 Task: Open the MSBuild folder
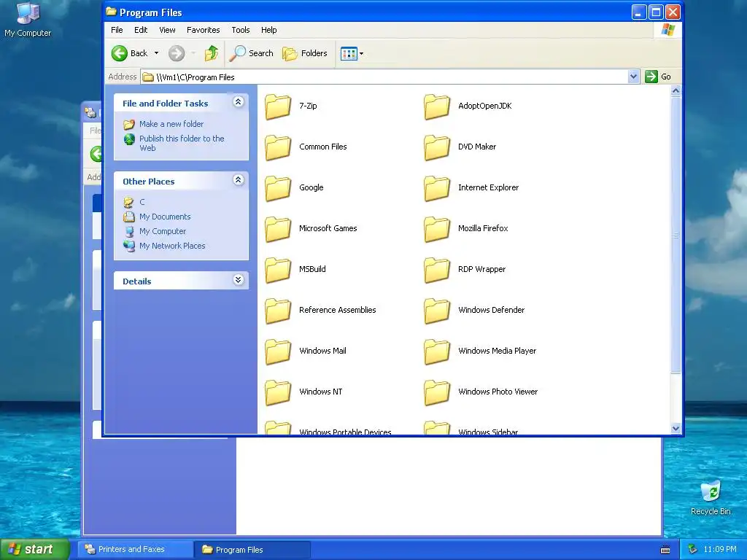pos(295,269)
